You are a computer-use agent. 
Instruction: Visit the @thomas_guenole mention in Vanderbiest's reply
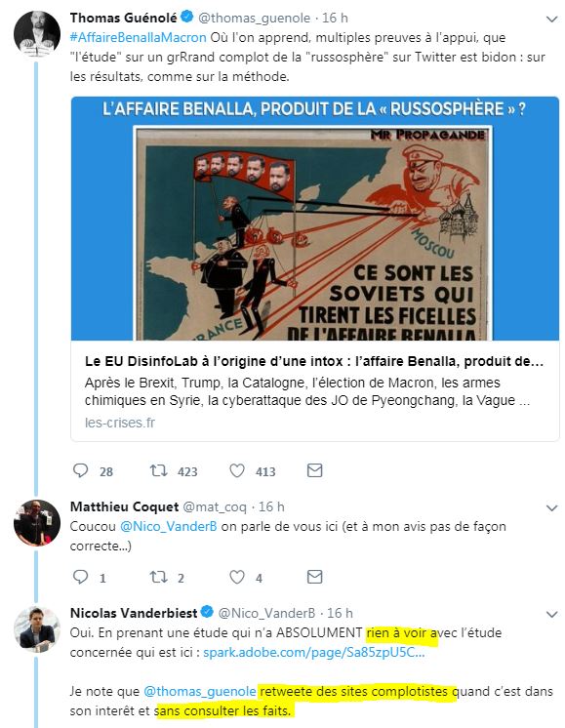(x=200, y=691)
